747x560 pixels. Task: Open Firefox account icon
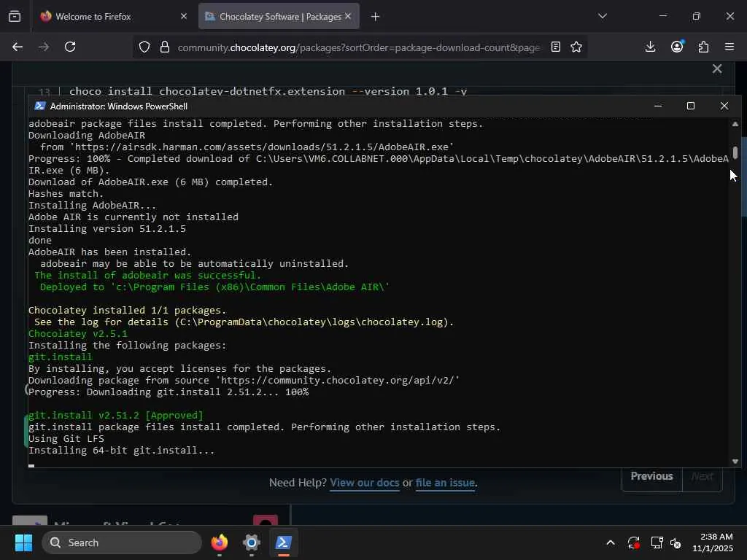(x=677, y=47)
